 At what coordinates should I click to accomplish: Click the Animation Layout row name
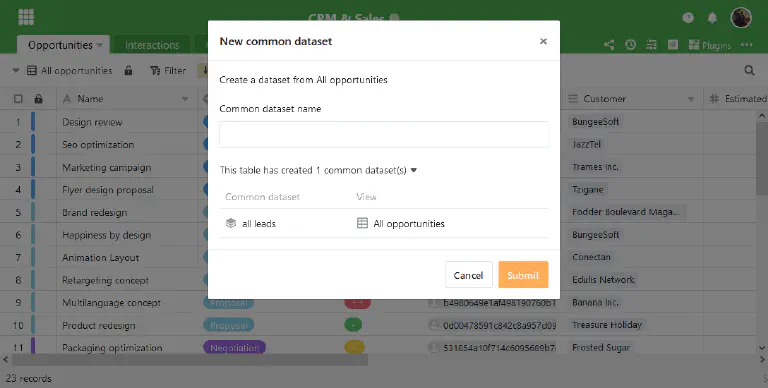[x=100, y=258]
